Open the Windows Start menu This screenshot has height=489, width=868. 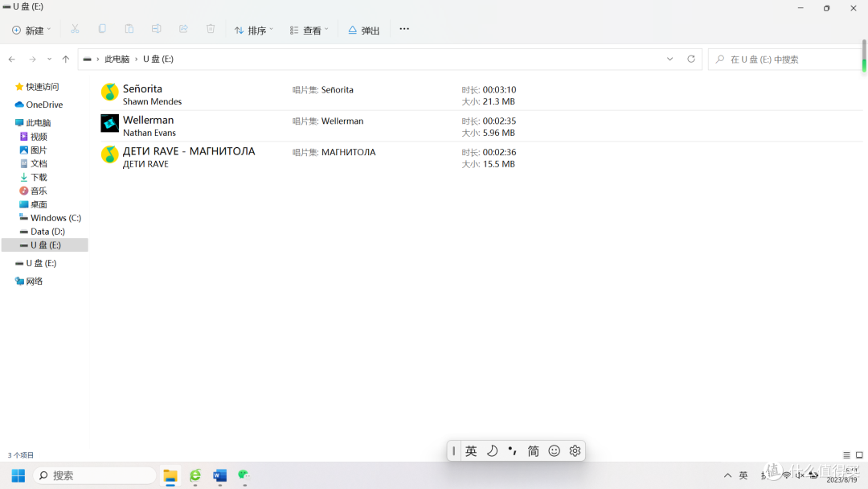click(18, 475)
